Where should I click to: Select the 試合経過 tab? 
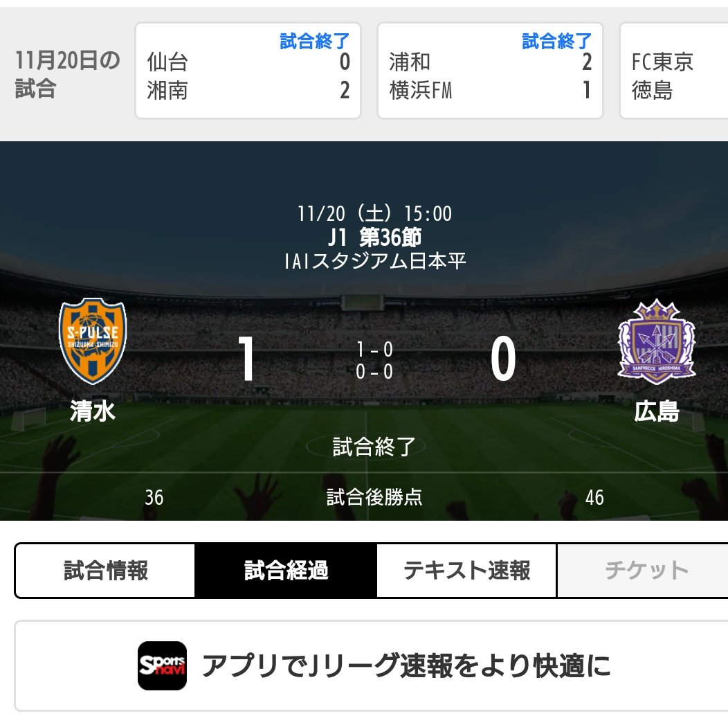pos(286,571)
